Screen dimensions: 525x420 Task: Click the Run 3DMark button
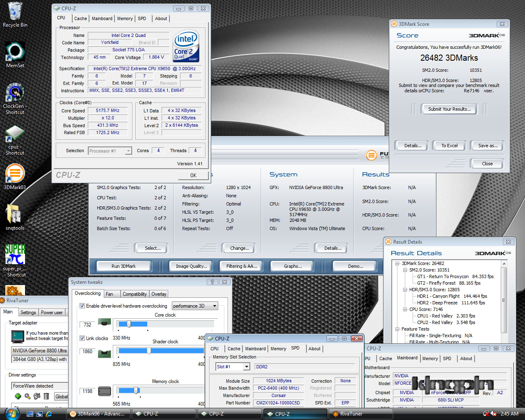[x=123, y=266]
